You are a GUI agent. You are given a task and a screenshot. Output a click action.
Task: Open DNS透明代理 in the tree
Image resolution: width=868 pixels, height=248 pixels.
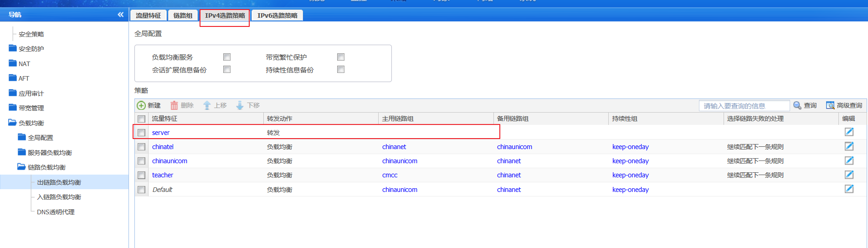56,212
